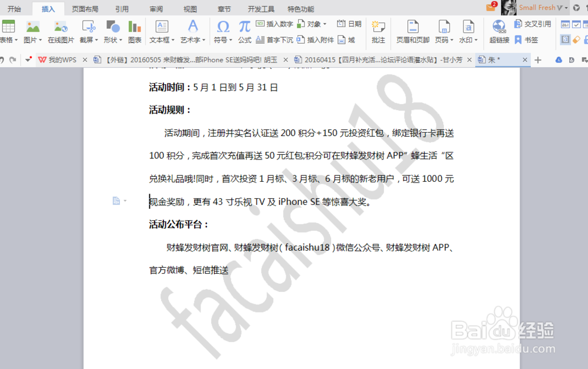Switch to the 引用 ribbon tab
The height and width of the screenshot is (369, 588).
click(122, 9)
